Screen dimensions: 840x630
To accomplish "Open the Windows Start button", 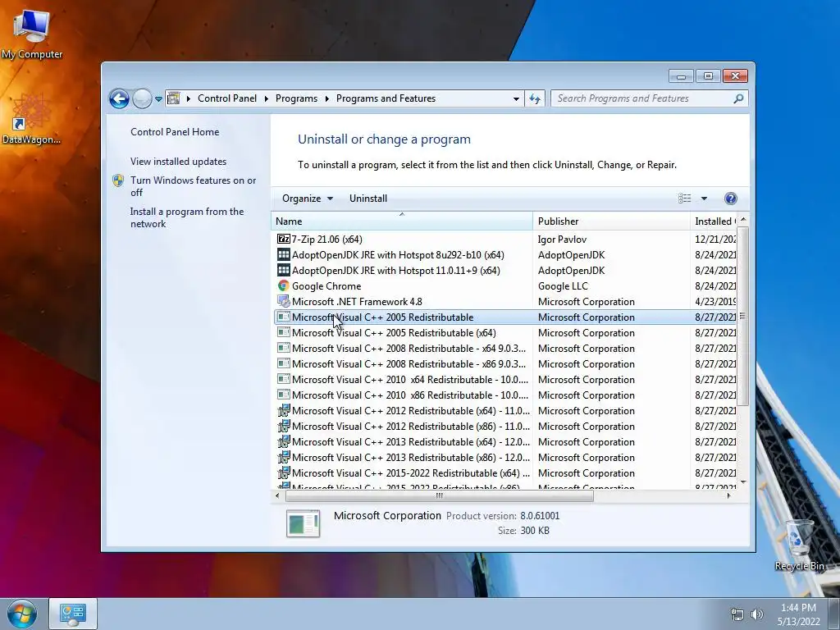I will coord(21,614).
